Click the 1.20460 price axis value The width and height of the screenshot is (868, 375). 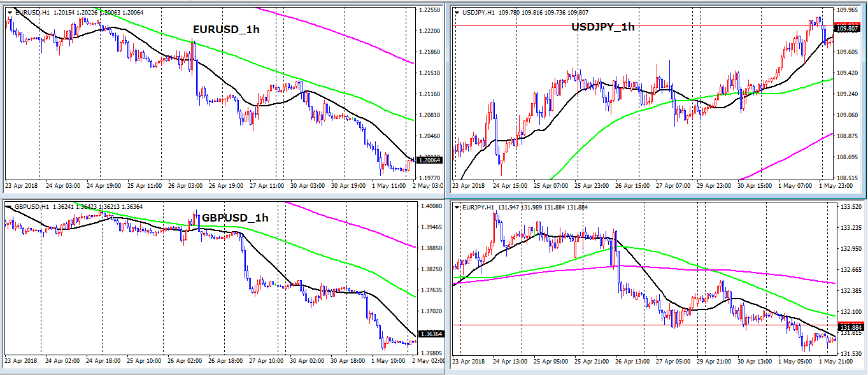[431, 136]
